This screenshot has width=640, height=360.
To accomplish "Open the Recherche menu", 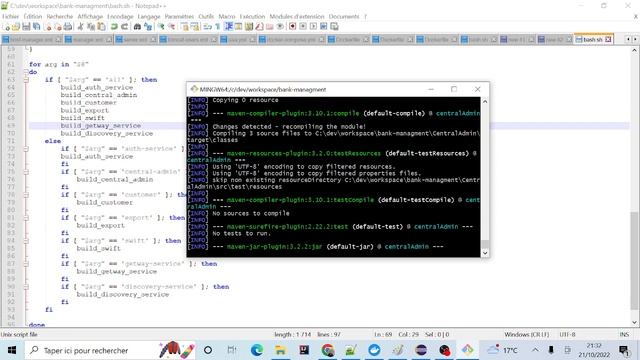I will 60,16.
